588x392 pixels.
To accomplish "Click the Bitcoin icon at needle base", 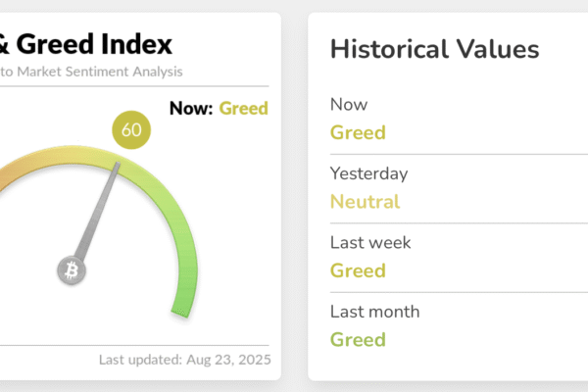I will 71,269.
